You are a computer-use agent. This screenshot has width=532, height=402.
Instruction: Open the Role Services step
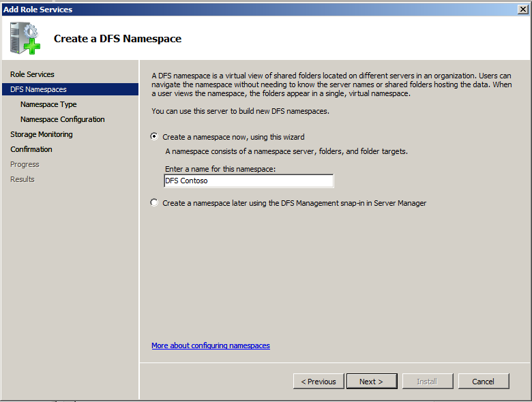click(32, 74)
